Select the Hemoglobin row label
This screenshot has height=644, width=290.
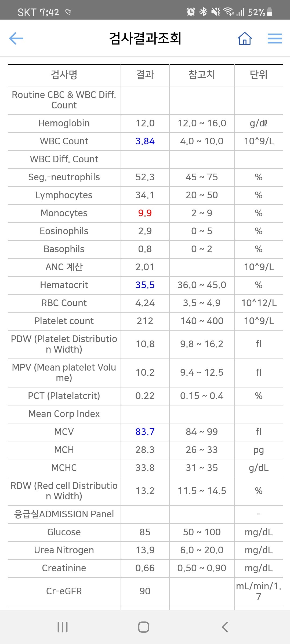pos(64,123)
